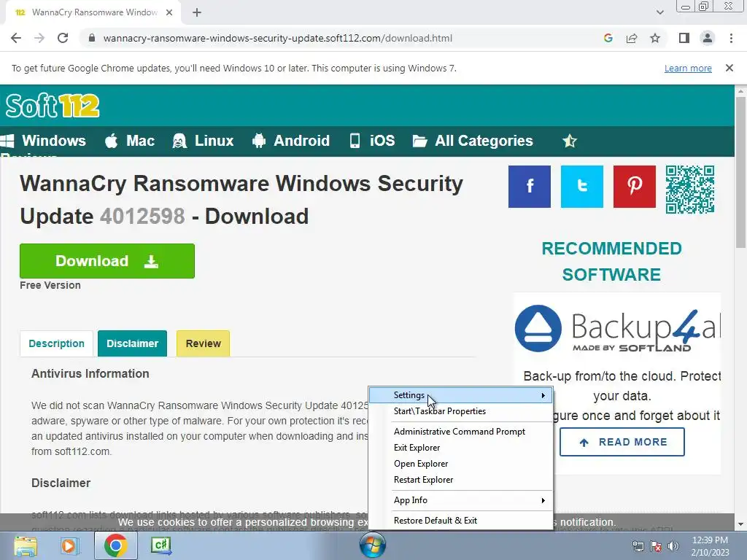Share on Pinterest
This screenshot has height=560, width=747.
[634, 187]
